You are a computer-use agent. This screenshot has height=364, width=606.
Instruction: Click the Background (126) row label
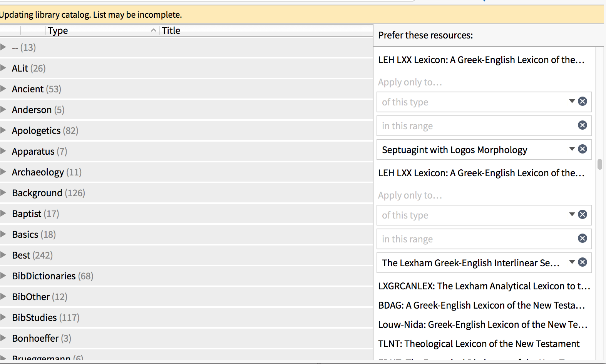pyautogui.click(x=49, y=193)
